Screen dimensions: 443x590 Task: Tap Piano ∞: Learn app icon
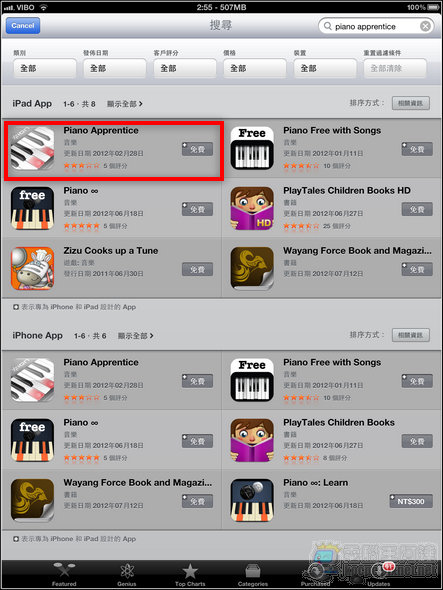coord(252,500)
